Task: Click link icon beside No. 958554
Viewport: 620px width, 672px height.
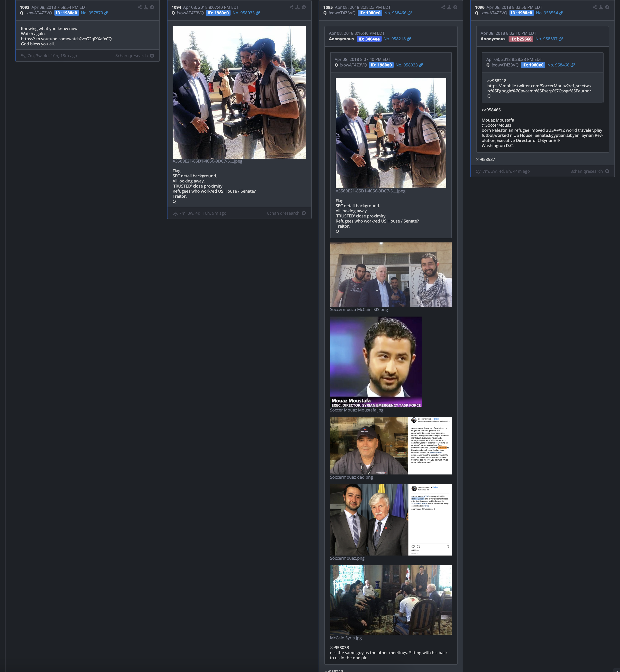Action: pos(561,13)
